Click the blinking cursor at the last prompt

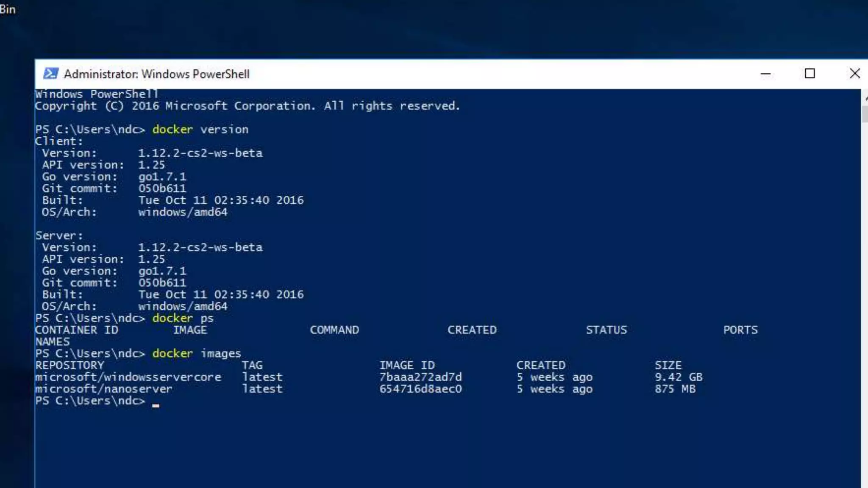(156, 405)
